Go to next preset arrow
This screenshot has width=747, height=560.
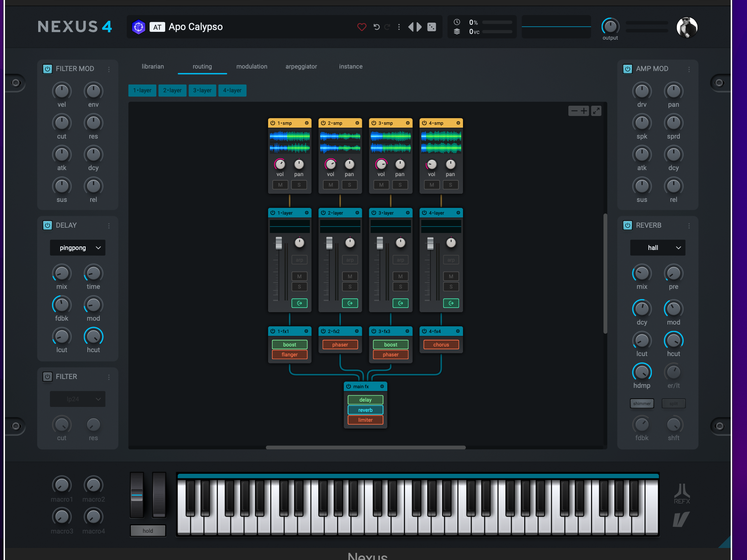point(419,27)
